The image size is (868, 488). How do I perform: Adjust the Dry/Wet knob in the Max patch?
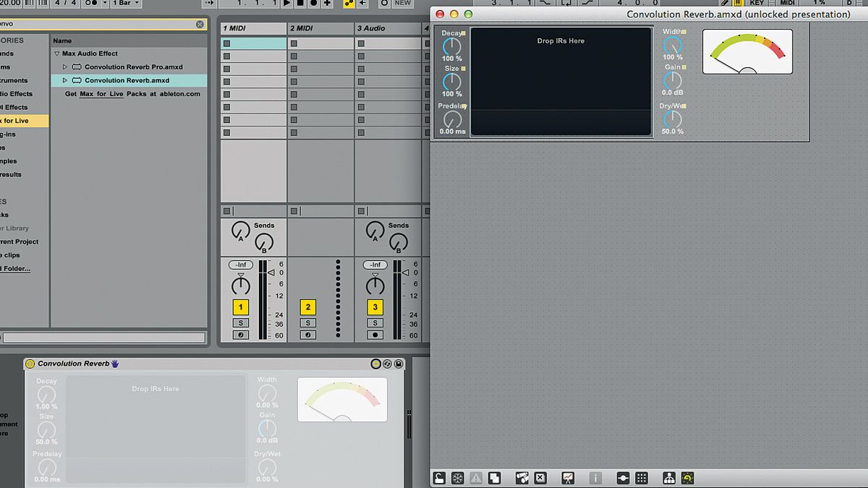point(672,118)
